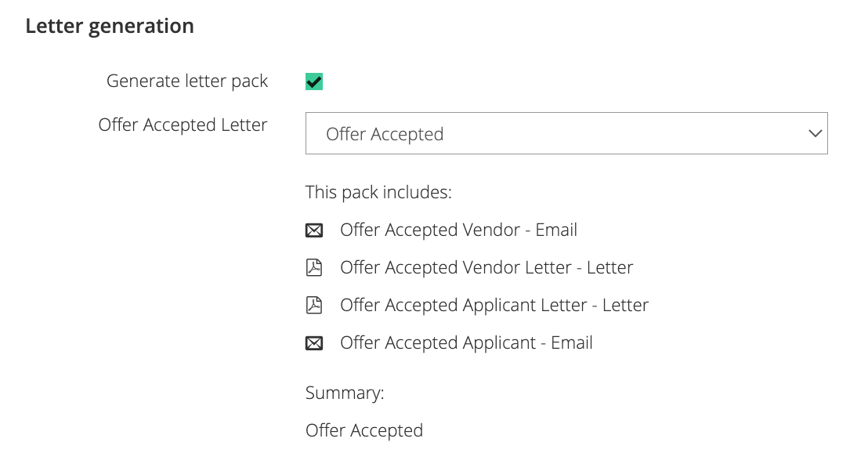
Task: Click the Offer Accepted summary text
Action: [x=364, y=430]
